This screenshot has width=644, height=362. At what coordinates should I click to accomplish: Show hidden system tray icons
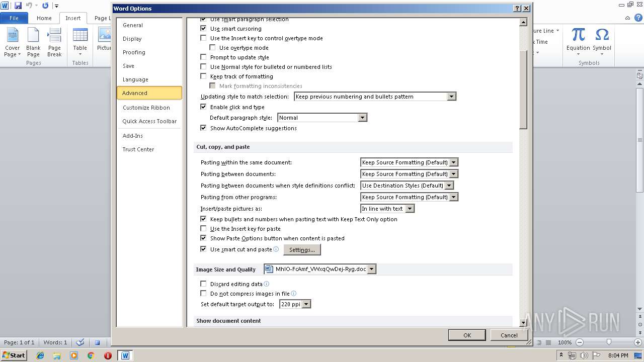coord(561,355)
